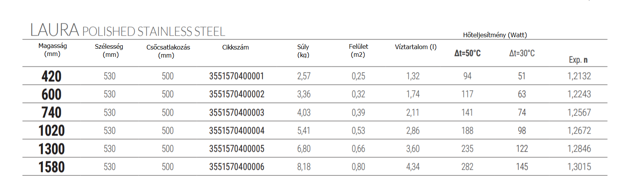Select the Magasság (mm) column header
The width and height of the screenshot is (644, 185).
(52, 50)
